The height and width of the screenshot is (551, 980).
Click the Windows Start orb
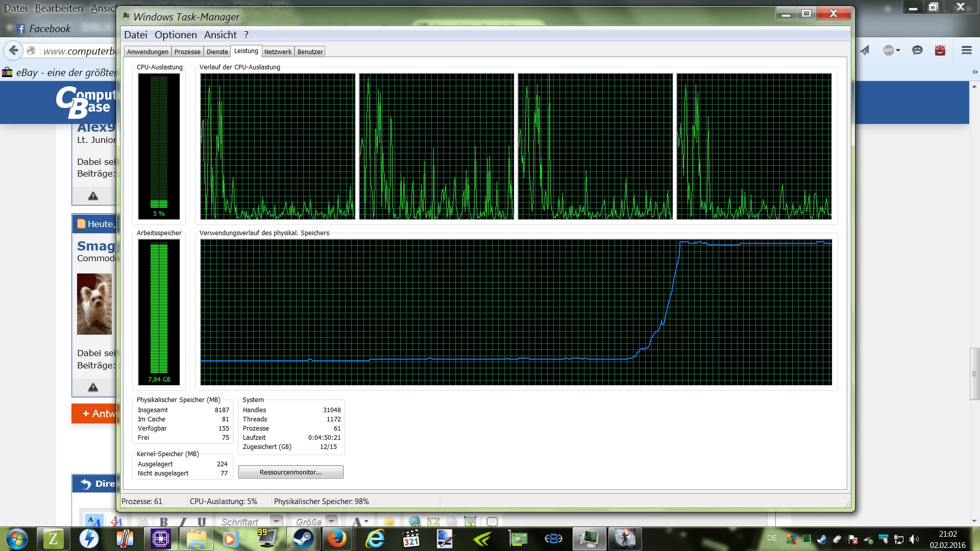pyautogui.click(x=16, y=539)
